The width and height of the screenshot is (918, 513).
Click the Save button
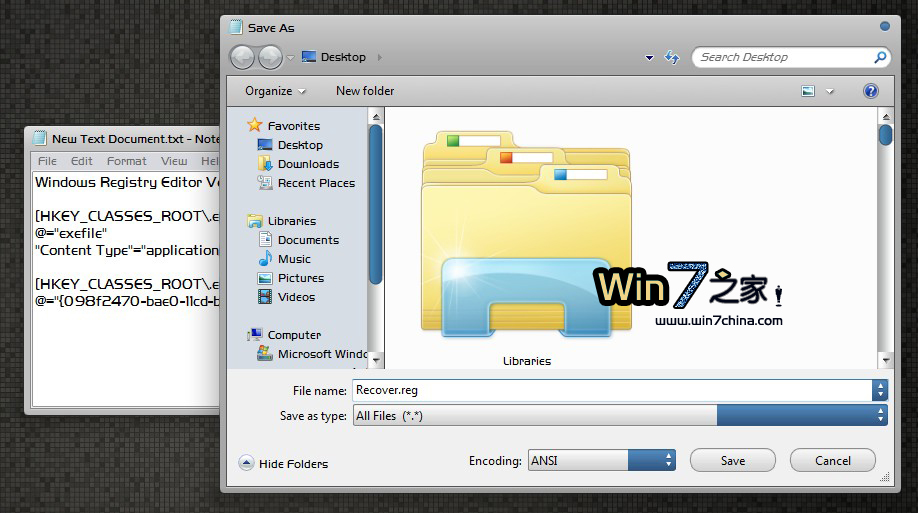pyautogui.click(x=733, y=460)
